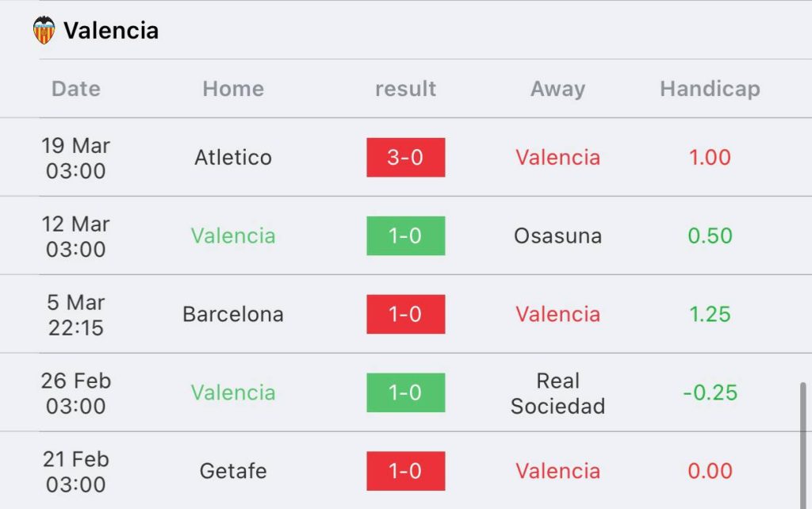Select the Getafe home team name

click(x=233, y=471)
